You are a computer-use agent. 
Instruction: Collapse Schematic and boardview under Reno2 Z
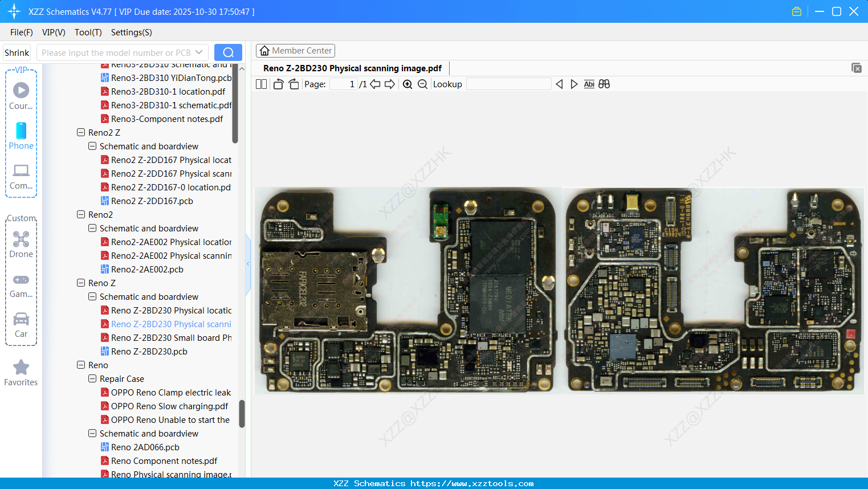[92, 146]
